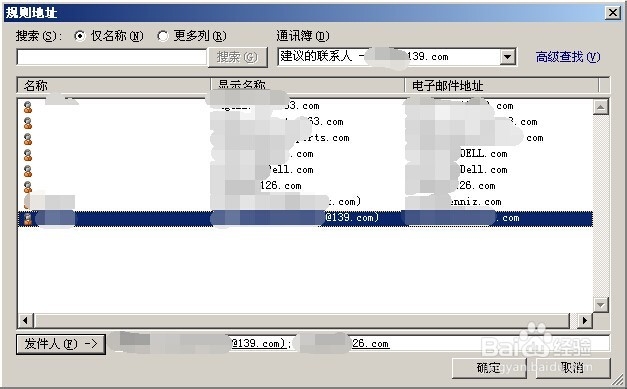Confirm with the 确定 button
The width and height of the screenshot is (627, 389).
[x=489, y=367]
